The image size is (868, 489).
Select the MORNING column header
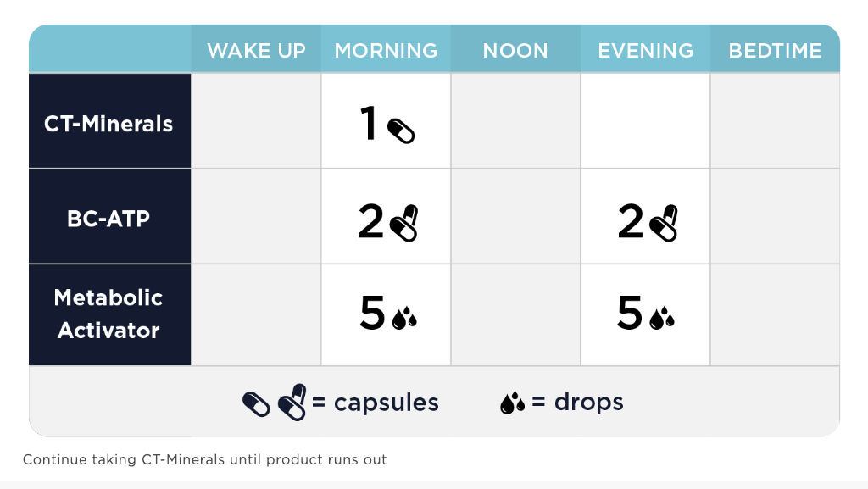point(386,51)
